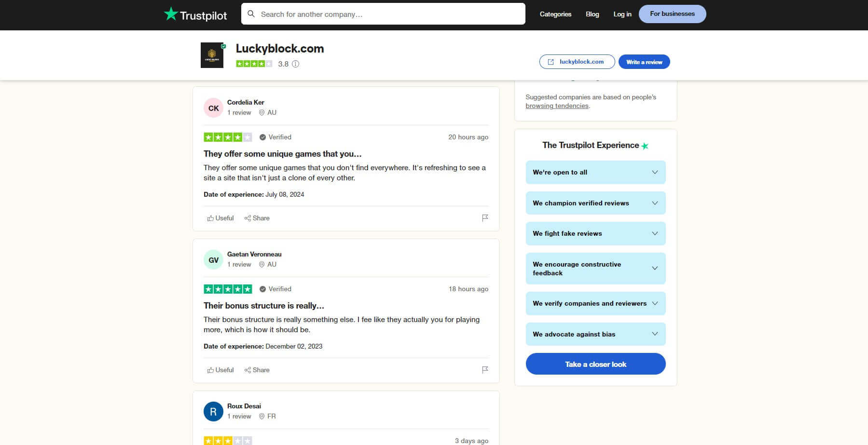The width and height of the screenshot is (868, 445).
Task: Click the search magnifying glass icon
Action: (251, 13)
